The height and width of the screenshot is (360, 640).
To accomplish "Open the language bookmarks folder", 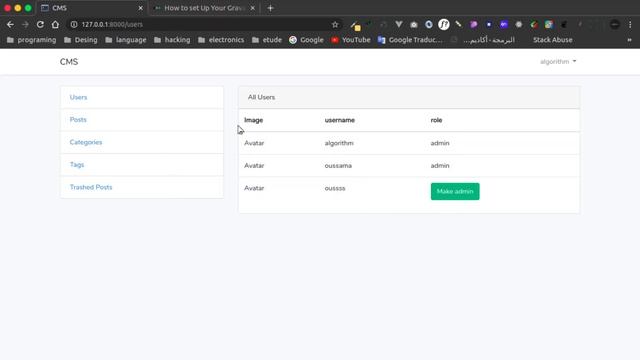I will pos(125,40).
